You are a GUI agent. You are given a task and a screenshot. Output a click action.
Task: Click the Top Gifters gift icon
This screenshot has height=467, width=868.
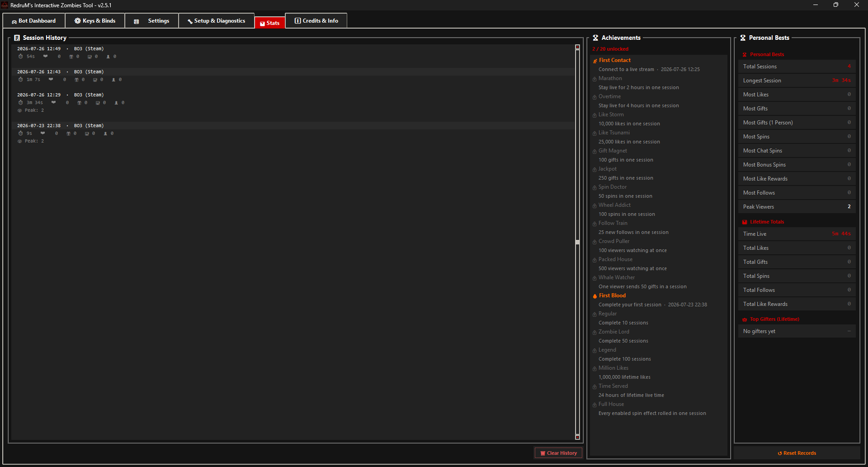pos(745,319)
